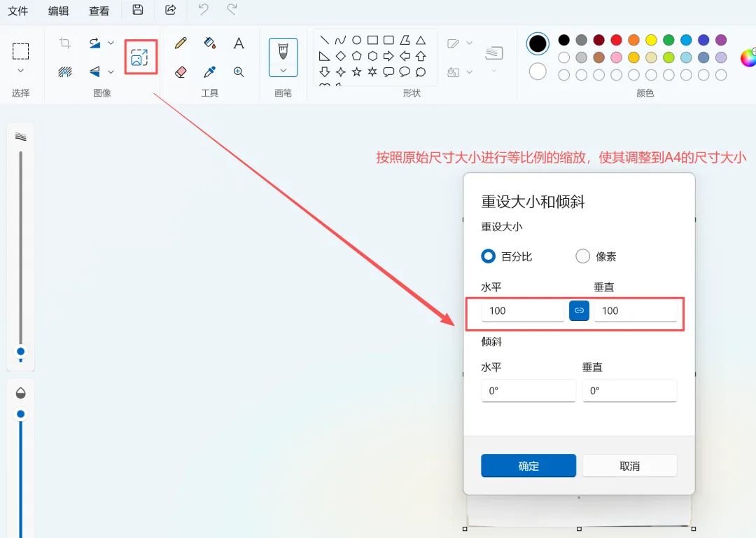Open the Edit colors wheel

click(x=748, y=58)
